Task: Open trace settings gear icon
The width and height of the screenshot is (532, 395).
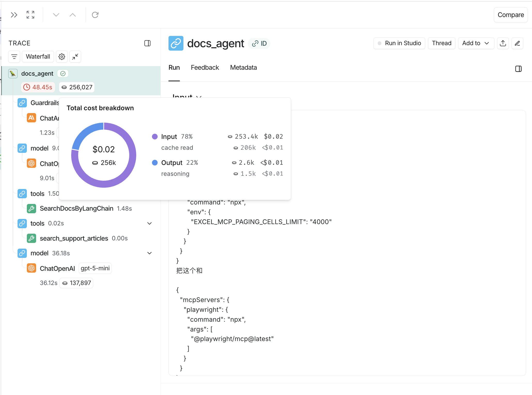Action: [62, 57]
